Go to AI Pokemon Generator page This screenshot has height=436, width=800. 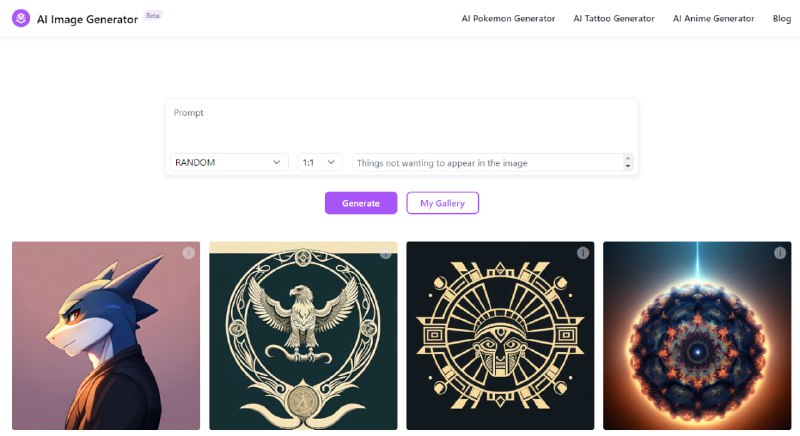click(x=508, y=18)
